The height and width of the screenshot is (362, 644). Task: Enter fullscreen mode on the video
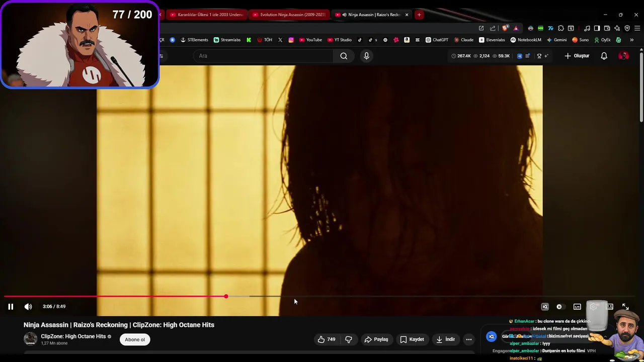coord(625,307)
